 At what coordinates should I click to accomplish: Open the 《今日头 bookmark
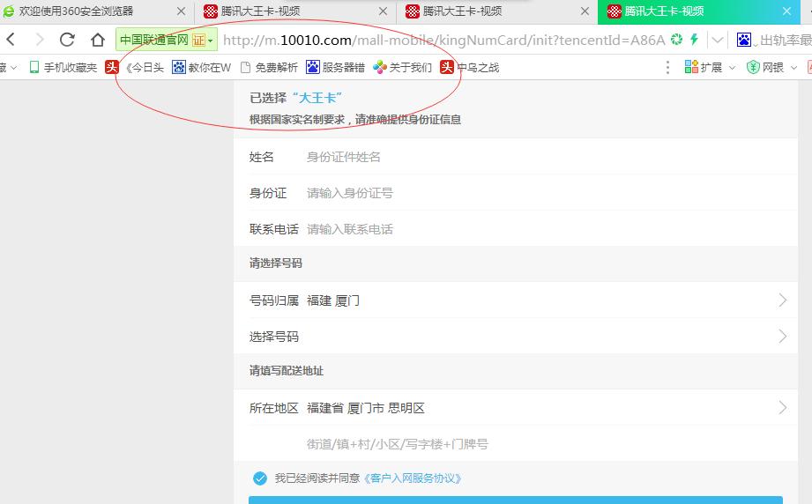pyautogui.click(x=135, y=67)
